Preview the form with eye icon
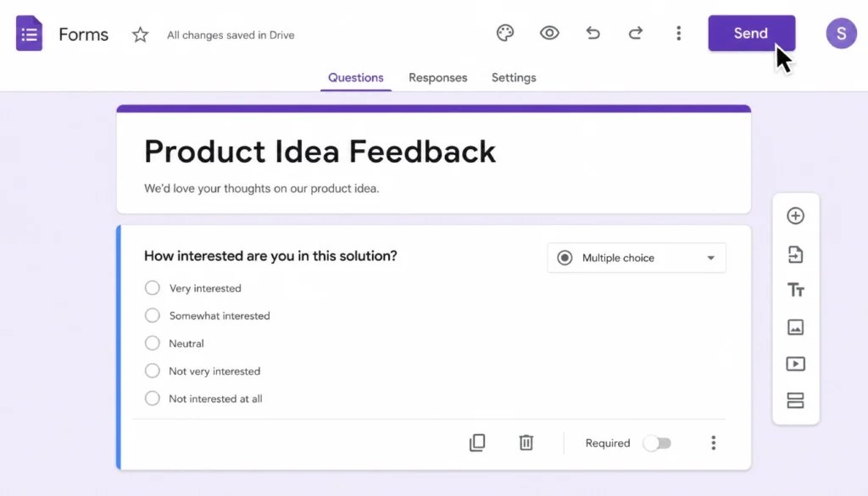Viewport: 868px width, 496px height. (x=549, y=33)
